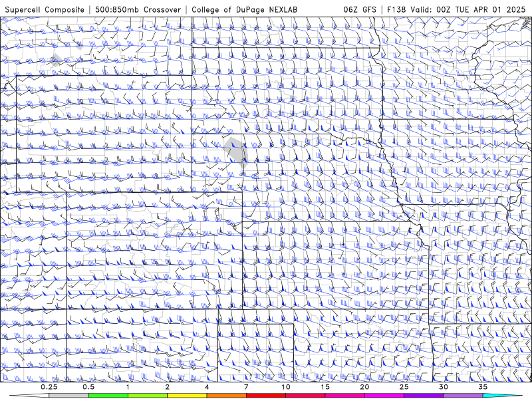Click legend value "0.25"
Image resolution: width=532 pixels, height=399 pixels.
point(49,387)
